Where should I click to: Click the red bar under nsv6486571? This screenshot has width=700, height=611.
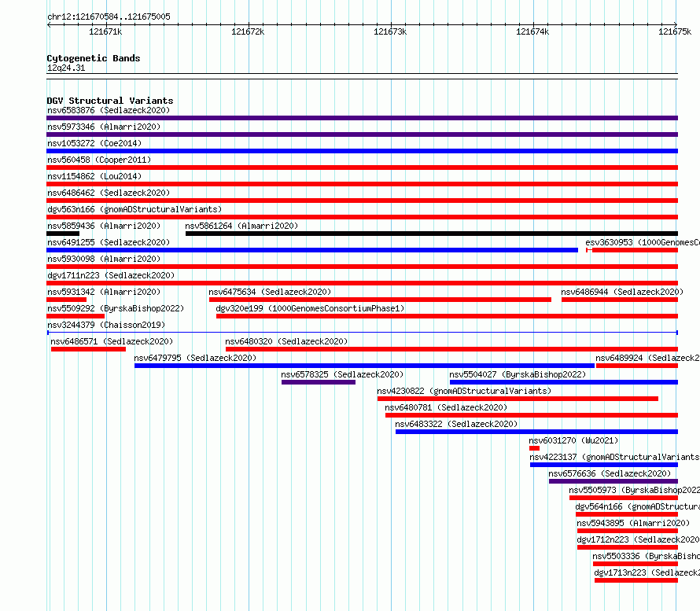pos(88,349)
